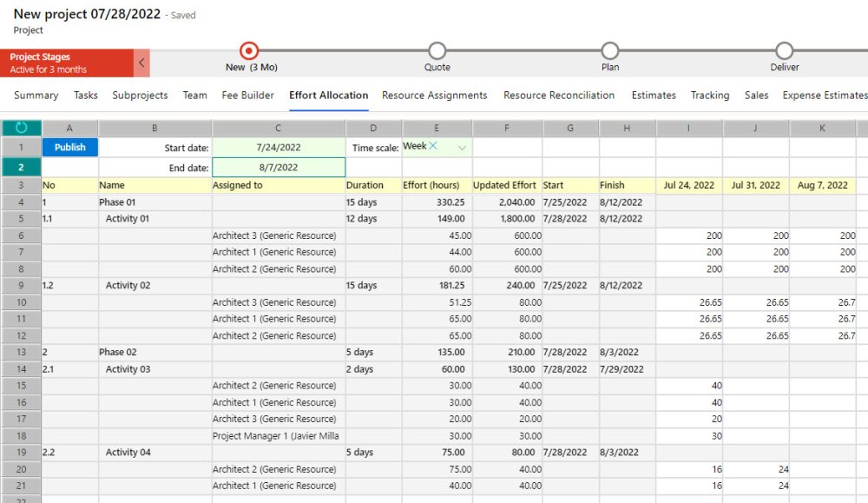Open the Tracking tab
This screenshot has width=868, height=503.
pyautogui.click(x=709, y=96)
